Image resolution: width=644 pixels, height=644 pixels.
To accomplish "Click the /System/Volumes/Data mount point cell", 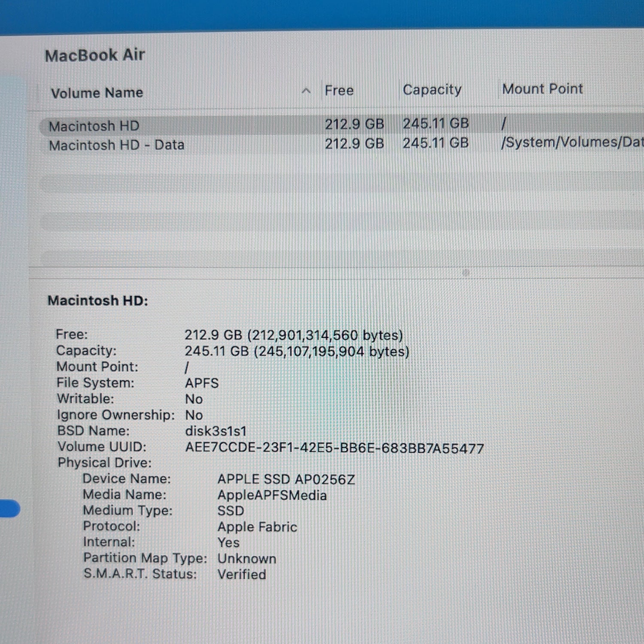I will pos(572,142).
